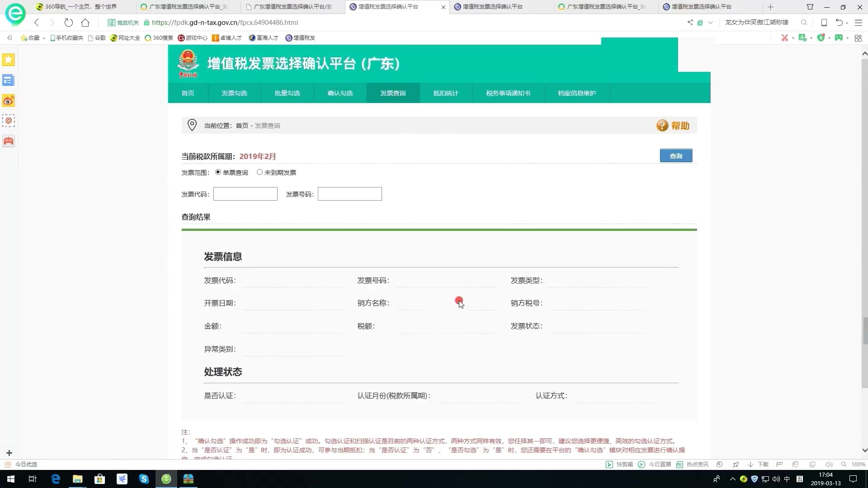Switch to the 抵扣统计 navigation tab
The height and width of the screenshot is (488, 868).
click(446, 93)
